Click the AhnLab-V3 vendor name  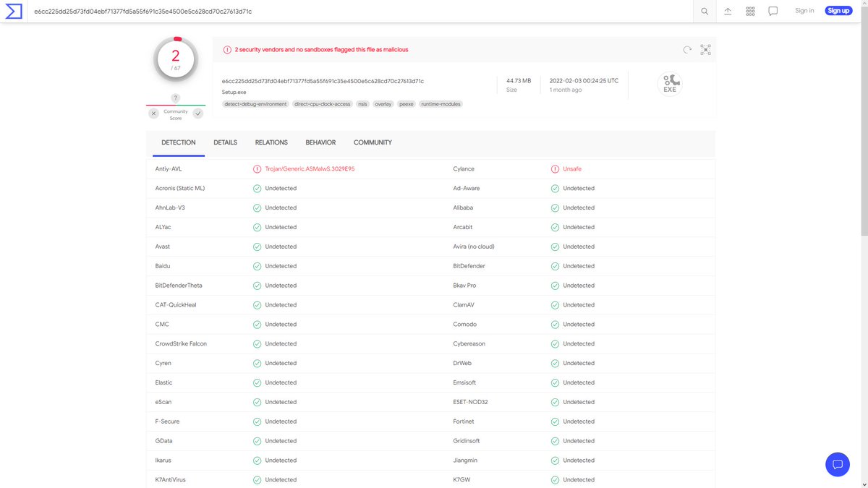click(x=170, y=207)
